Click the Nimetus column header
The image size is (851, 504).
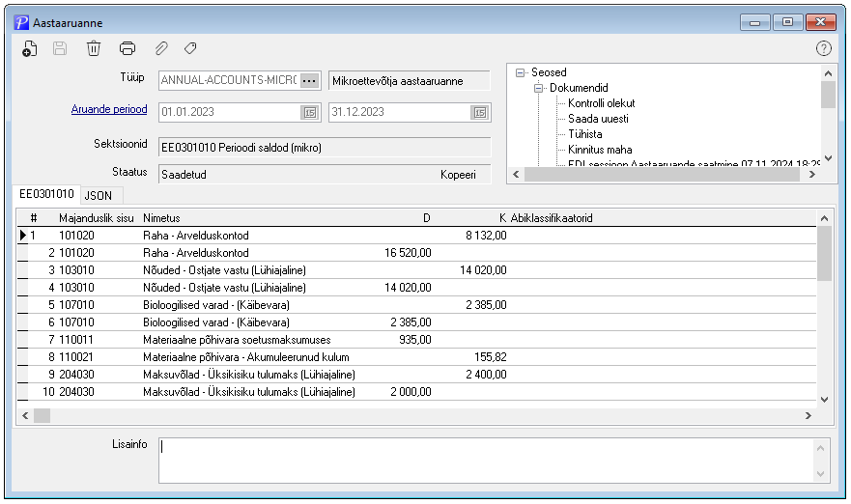point(161,218)
